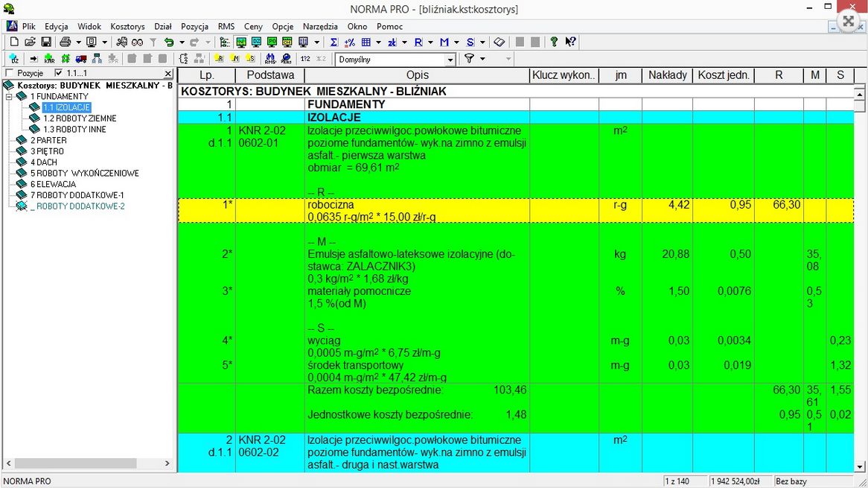868x488 pixels.
Task: Click the KNR 2-02 0602-02 cell
Action: coord(270,452)
